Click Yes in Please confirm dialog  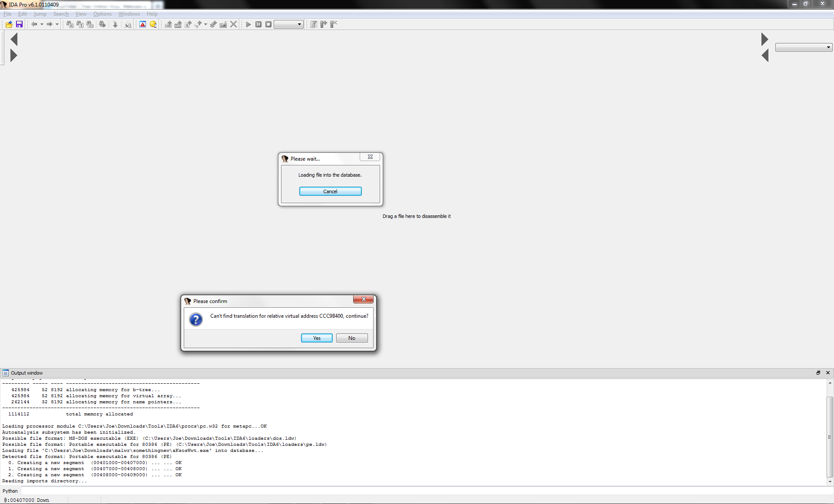point(317,338)
